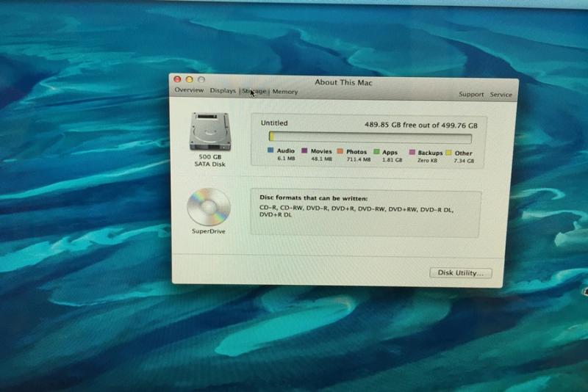Screen dimensions: 588x392
Task: Close the About This Mac window
Action: [177, 79]
